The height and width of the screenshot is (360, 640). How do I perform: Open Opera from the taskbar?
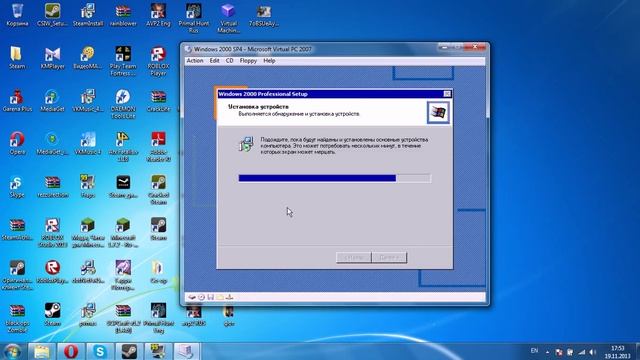tap(71, 351)
